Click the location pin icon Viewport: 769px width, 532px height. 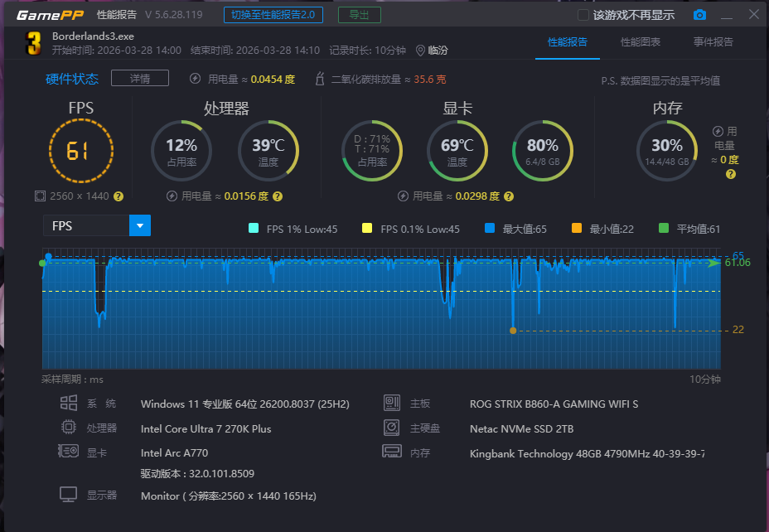tap(420, 51)
